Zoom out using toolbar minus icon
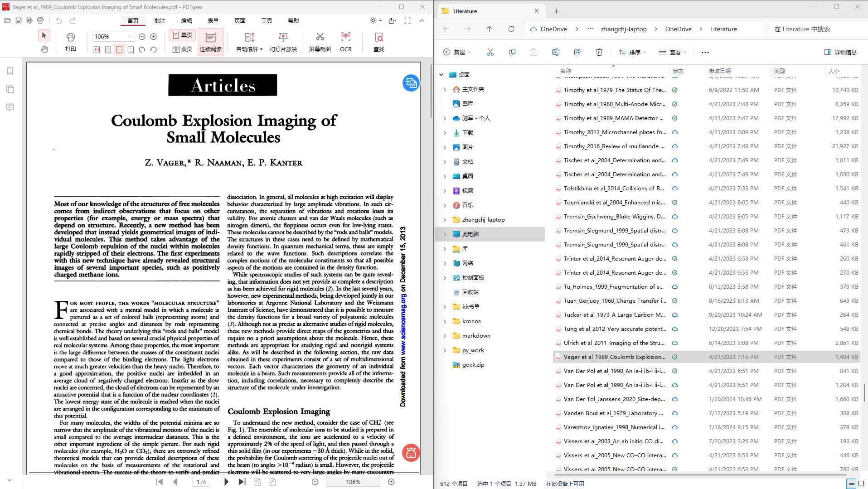This screenshot has height=489, width=868. pos(142,37)
